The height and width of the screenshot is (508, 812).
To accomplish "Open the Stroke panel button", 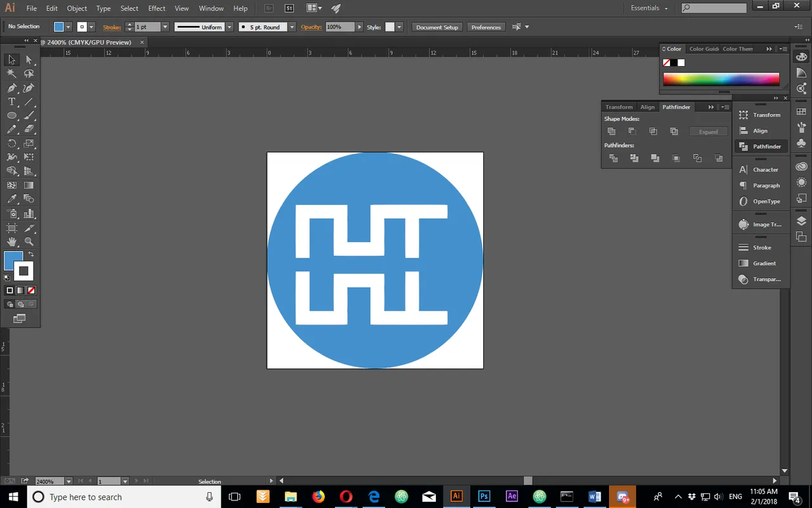I will point(761,248).
